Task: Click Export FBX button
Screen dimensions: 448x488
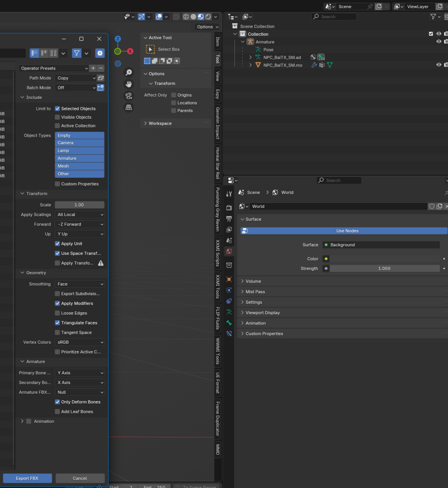Action: click(x=28, y=479)
